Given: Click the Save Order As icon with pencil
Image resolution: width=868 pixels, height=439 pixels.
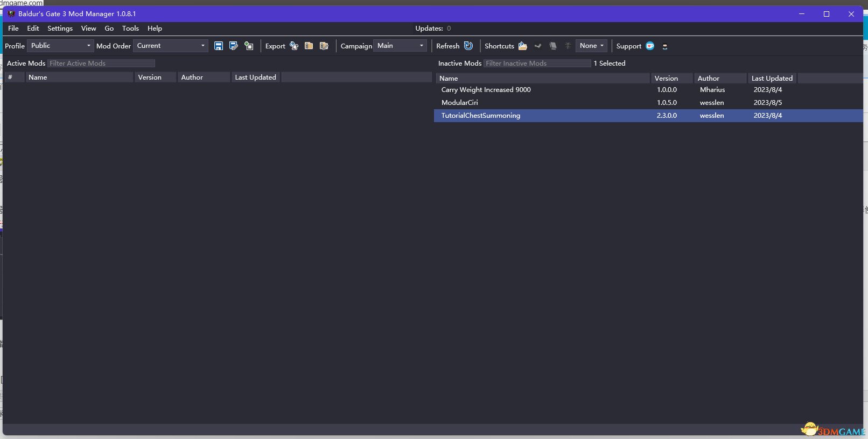Looking at the screenshot, I should coord(234,46).
